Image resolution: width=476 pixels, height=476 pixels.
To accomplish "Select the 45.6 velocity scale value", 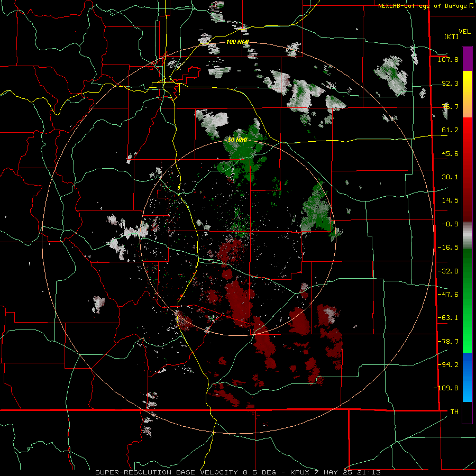I will (x=450, y=153).
